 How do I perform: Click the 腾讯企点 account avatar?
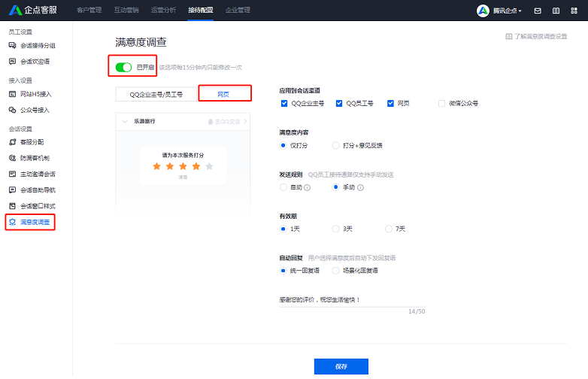(x=483, y=11)
